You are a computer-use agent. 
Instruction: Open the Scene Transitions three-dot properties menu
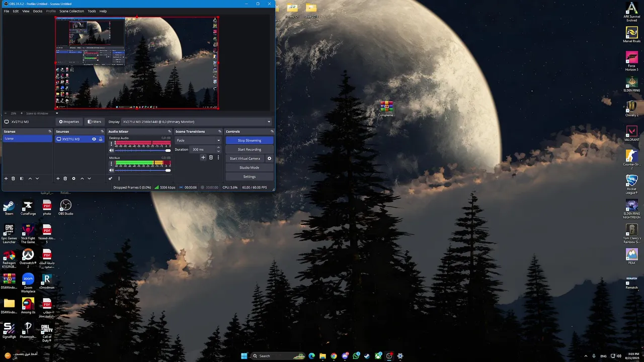(218, 157)
